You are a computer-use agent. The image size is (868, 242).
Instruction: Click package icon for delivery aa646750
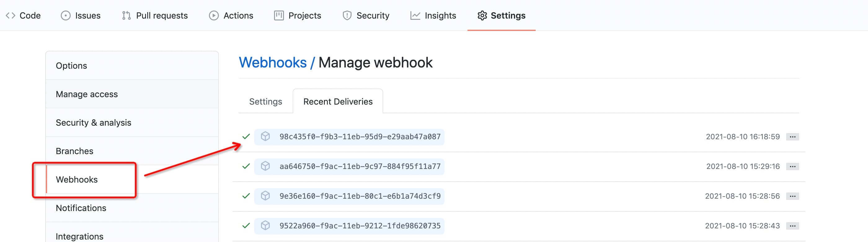click(x=266, y=166)
